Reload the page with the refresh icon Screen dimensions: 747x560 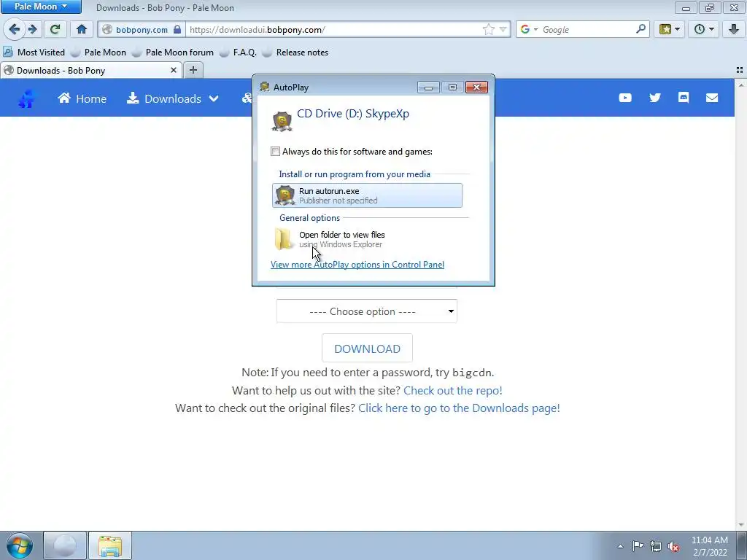pos(55,29)
